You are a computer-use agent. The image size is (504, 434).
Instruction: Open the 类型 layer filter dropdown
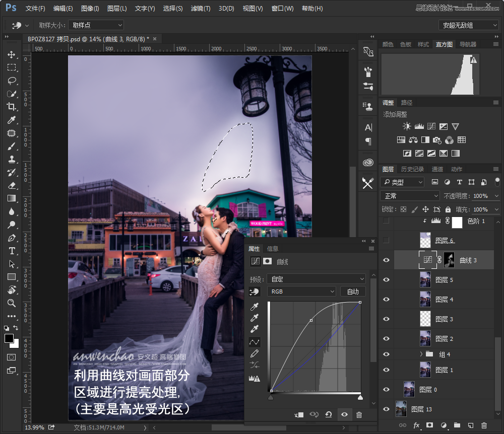402,182
